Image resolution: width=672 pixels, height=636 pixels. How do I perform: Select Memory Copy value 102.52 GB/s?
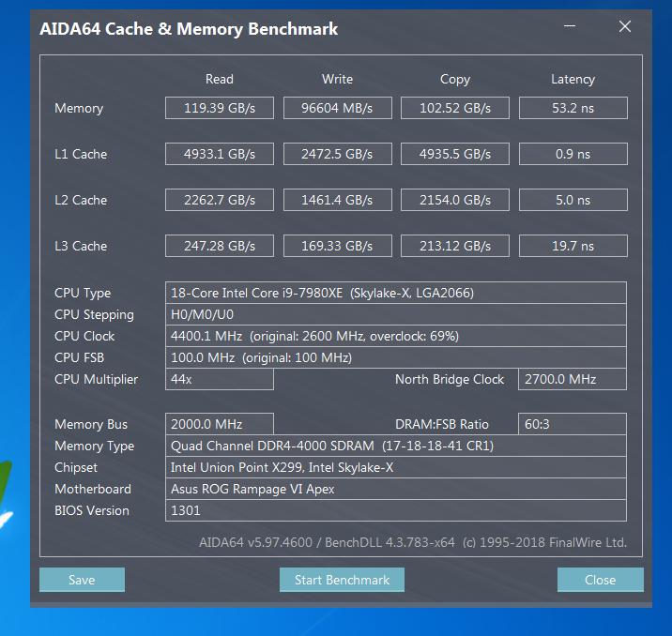[455, 108]
